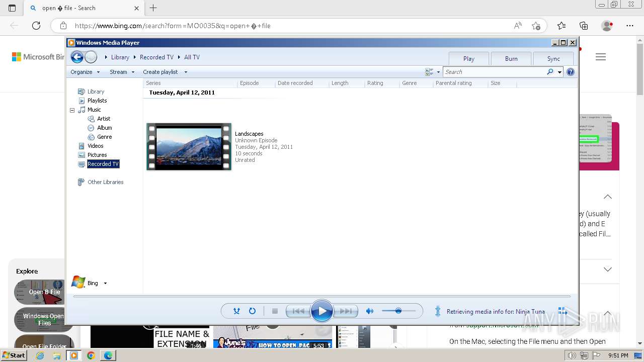Screen dimensions: 644x362
Task: Refresh the browser page
Action: pyautogui.click(x=36, y=26)
